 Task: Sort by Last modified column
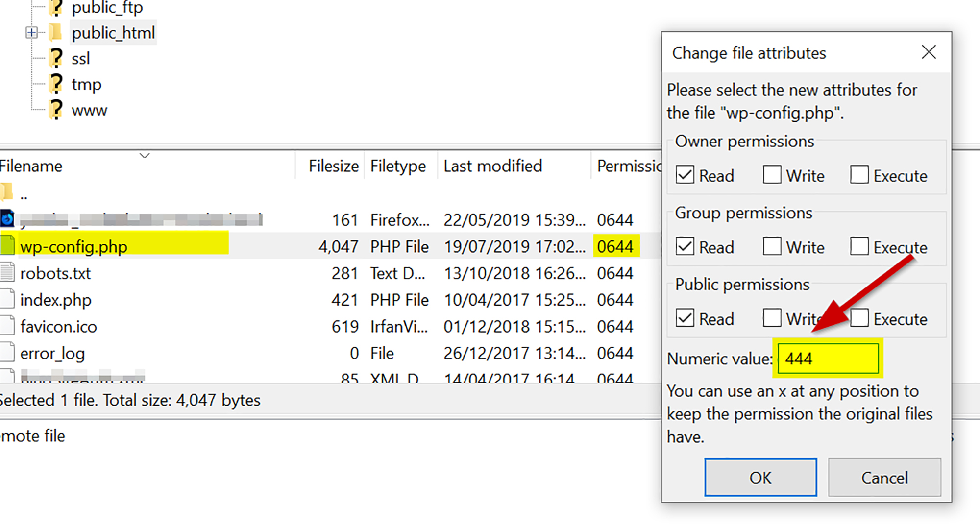tap(493, 166)
